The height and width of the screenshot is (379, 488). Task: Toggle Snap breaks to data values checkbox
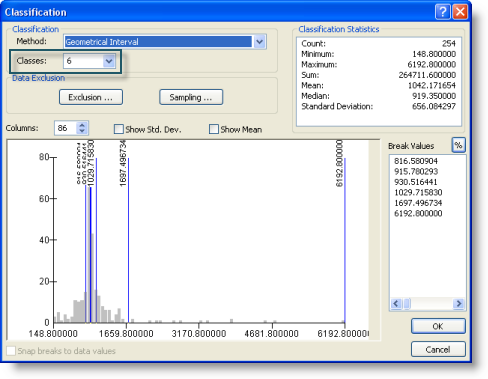(x=11, y=351)
